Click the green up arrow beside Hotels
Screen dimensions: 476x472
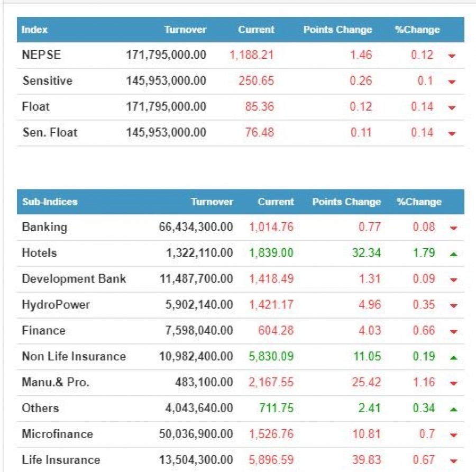click(453, 254)
